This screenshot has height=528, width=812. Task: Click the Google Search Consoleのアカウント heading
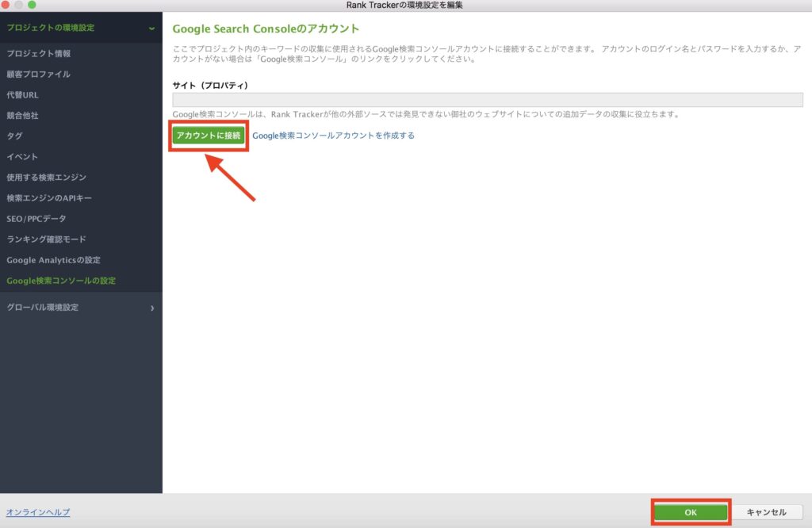[x=266, y=29]
